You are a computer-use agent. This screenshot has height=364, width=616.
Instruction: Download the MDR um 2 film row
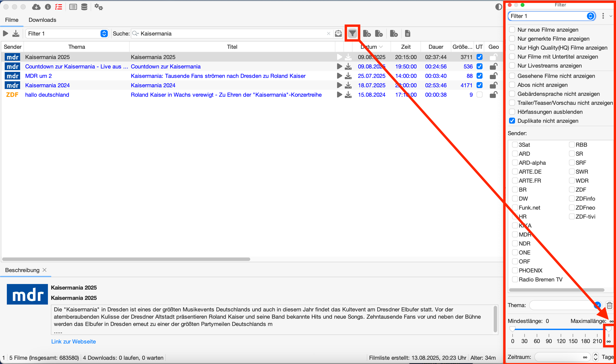click(348, 76)
